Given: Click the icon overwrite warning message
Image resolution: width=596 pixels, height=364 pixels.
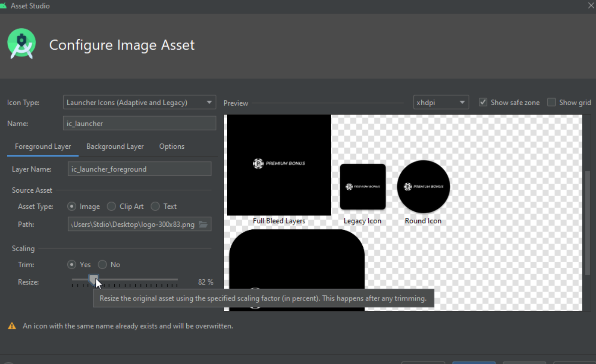Looking at the screenshot, I should pyautogui.click(x=128, y=326).
